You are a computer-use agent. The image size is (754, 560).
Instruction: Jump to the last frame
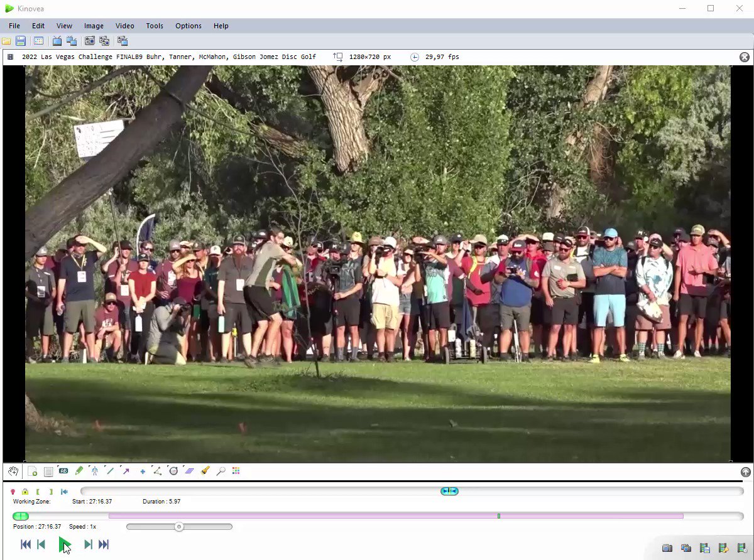[104, 544]
